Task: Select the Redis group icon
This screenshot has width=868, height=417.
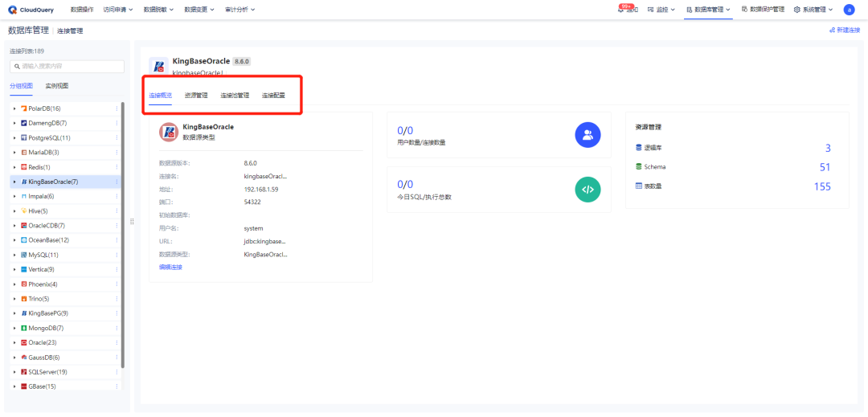Action: click(24, 167)
